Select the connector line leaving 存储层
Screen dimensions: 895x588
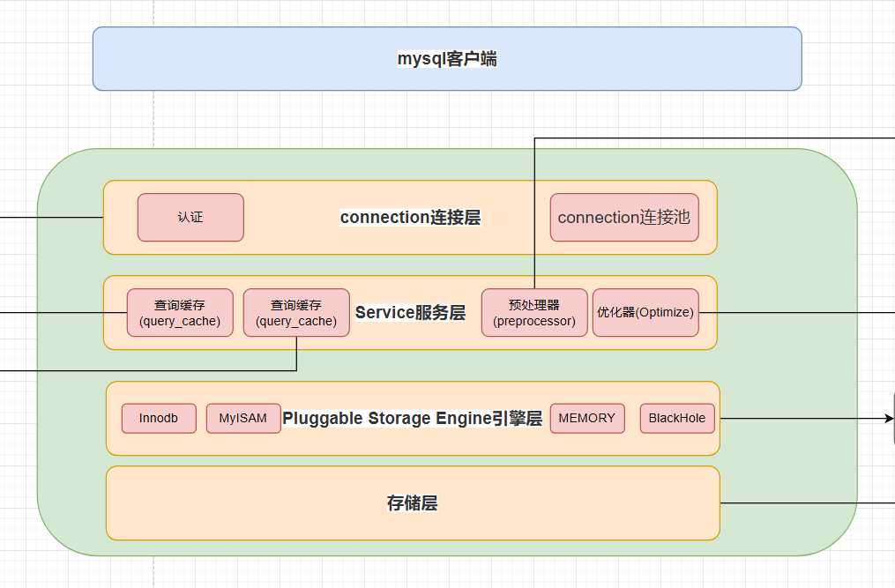point(802,503)
